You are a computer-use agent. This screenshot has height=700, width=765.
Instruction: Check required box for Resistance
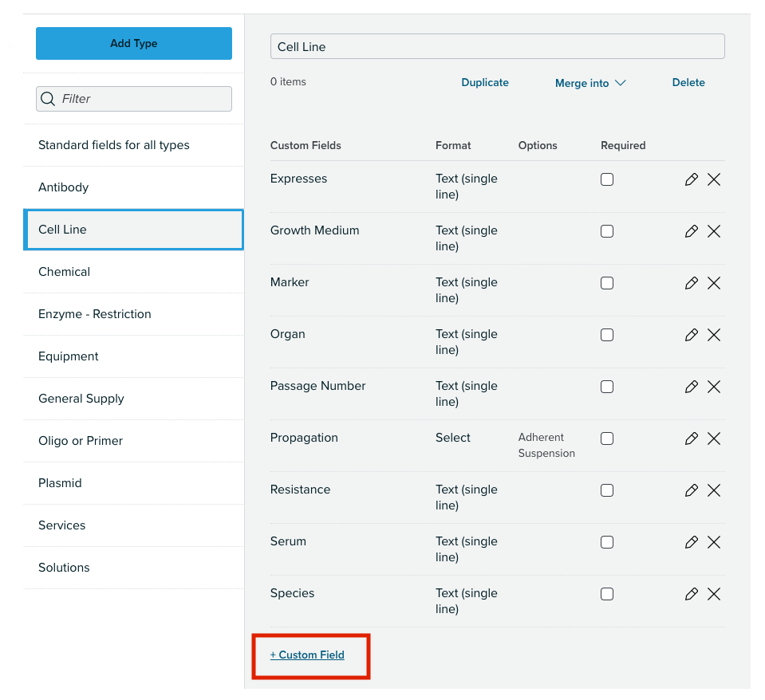[x=607, y=490]
